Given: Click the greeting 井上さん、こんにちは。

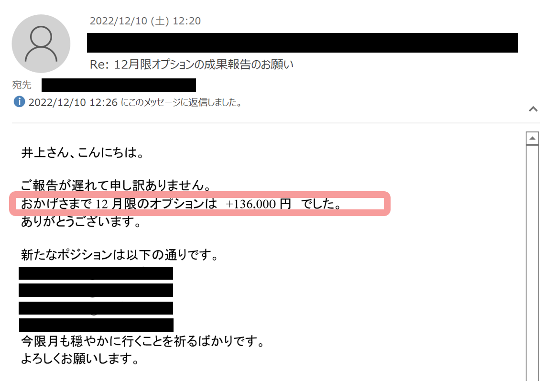Looking at the screenshot, I should coord(82,152).
